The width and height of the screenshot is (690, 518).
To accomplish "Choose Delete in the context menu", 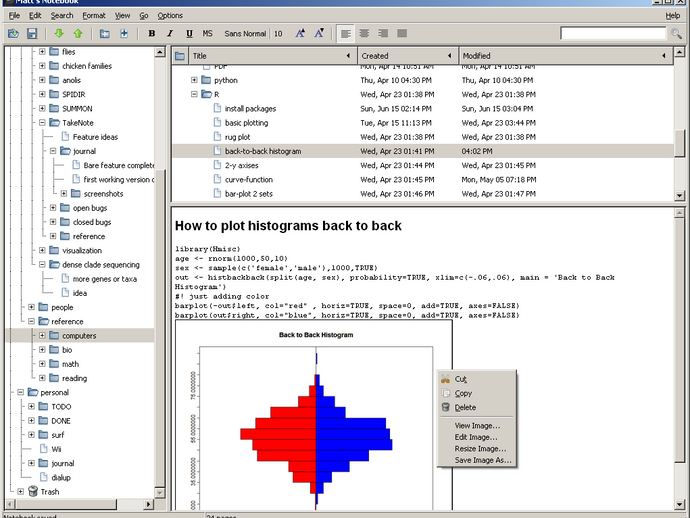I will tap(477, 407).
